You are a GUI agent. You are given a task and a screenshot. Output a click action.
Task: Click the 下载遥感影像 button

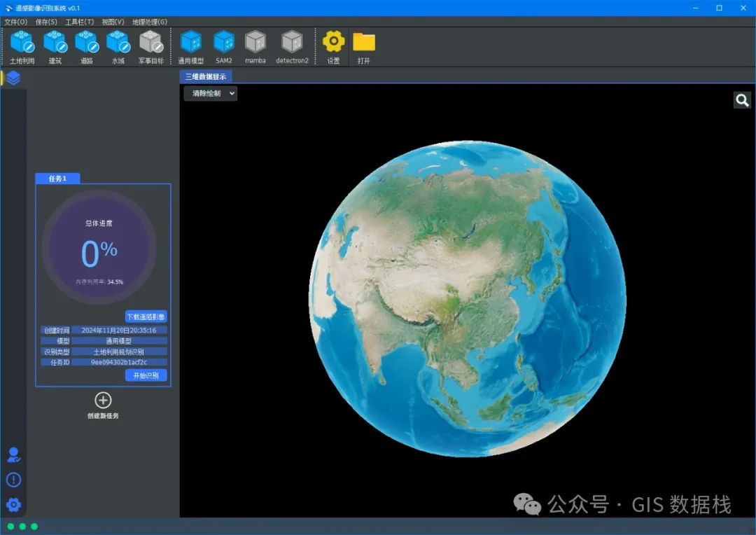point(146,317)
